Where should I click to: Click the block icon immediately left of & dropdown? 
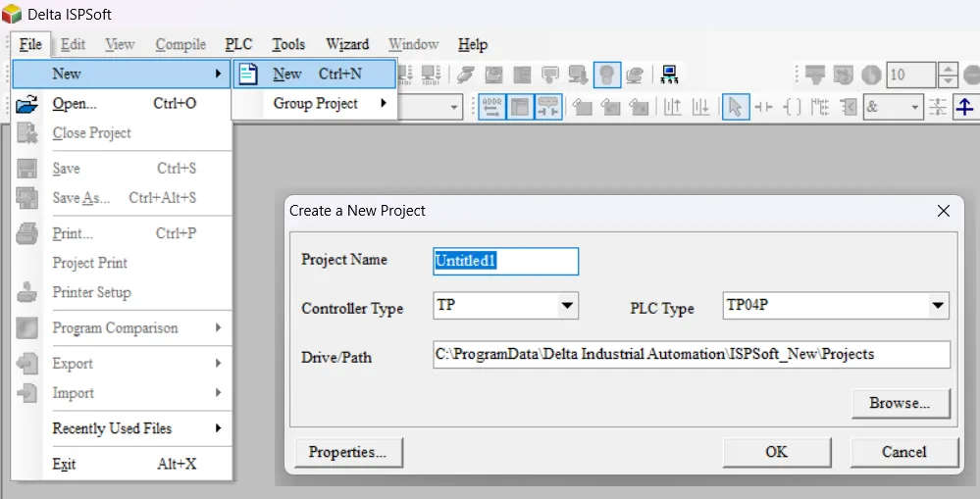coord(849,108)
